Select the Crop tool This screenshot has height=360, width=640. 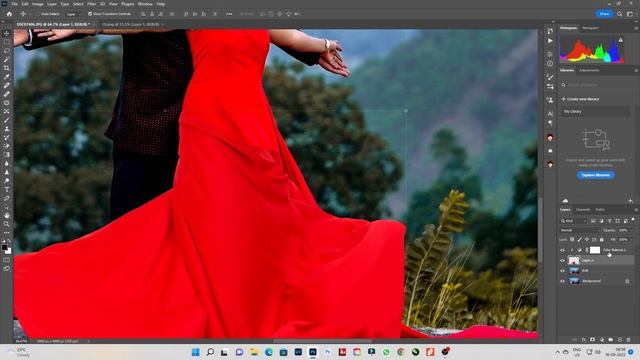7,68
